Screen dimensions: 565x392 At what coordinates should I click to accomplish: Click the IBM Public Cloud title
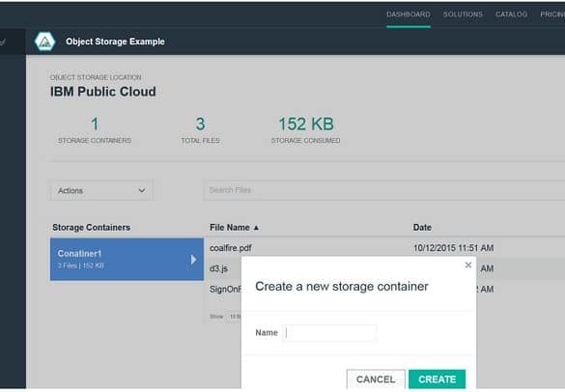point(103,92)
